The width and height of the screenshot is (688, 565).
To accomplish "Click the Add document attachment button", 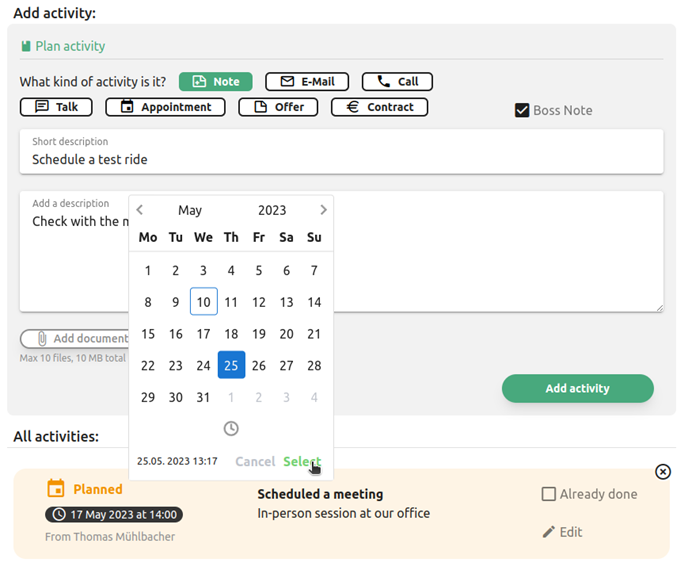I will (75, 339).
